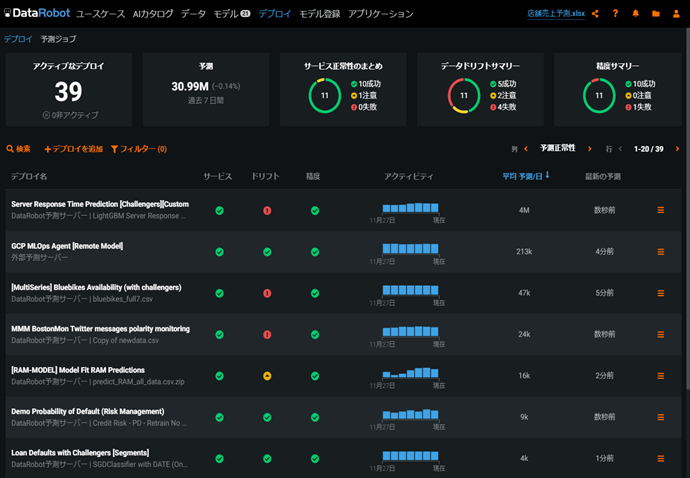
Task: Click activity chart for RAM-MODEL row
Action: (x=410, y=374)
